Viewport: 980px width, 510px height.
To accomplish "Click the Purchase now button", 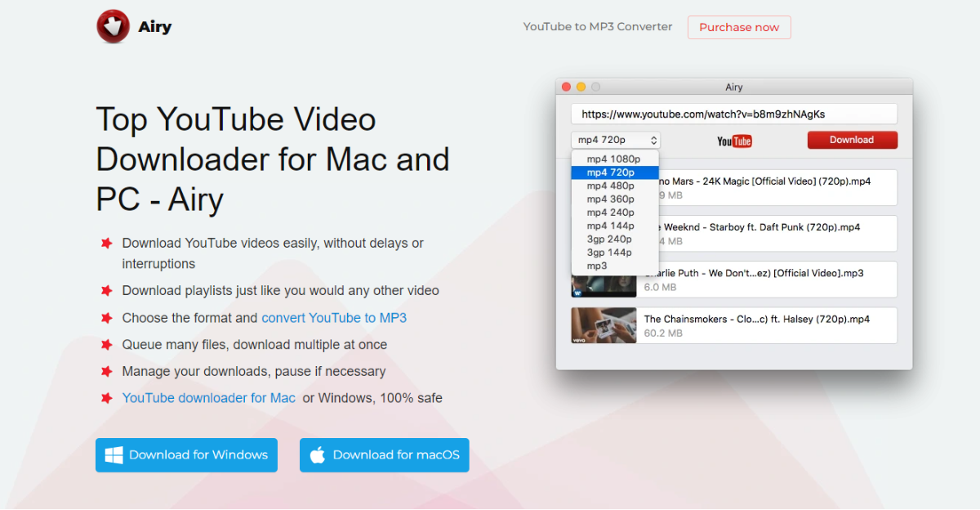I will (x=739, y=27).
